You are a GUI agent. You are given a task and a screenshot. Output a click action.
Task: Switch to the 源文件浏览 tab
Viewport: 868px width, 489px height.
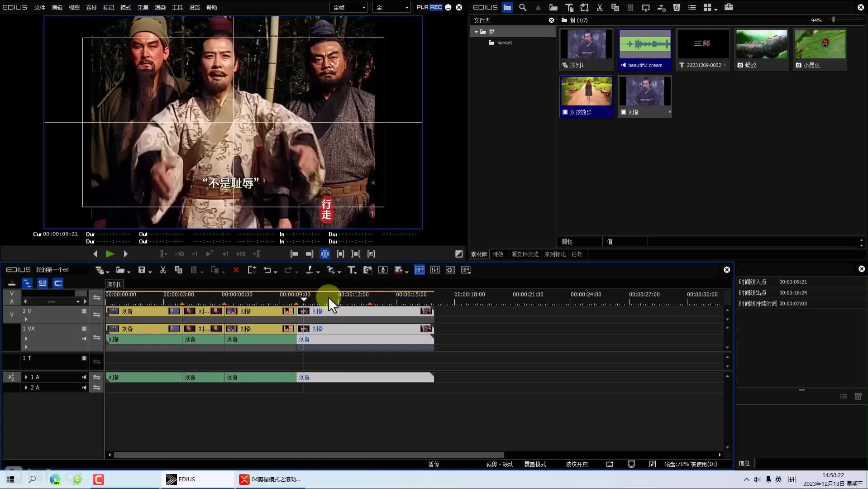tap(525, 254)
